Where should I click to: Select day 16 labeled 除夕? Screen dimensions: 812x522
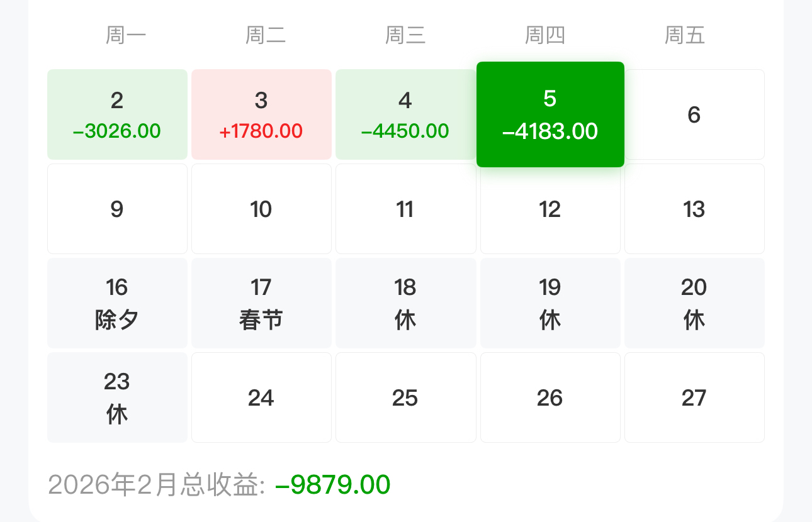pos(117,303)
